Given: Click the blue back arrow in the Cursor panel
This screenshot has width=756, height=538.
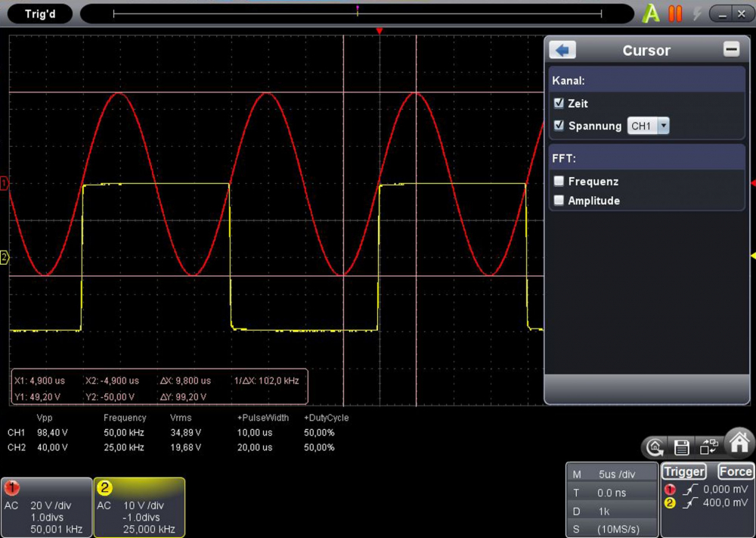Looking at the screenshot, I should (x=562, y=49).
